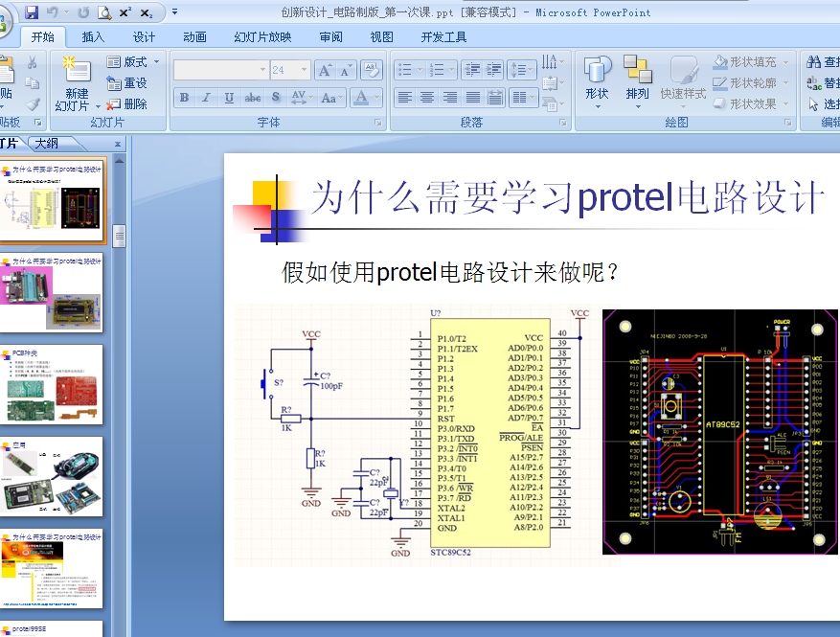Distribute text evenly across the line
The height and width of the screenshot is (637, 840).
click(495, 98)
